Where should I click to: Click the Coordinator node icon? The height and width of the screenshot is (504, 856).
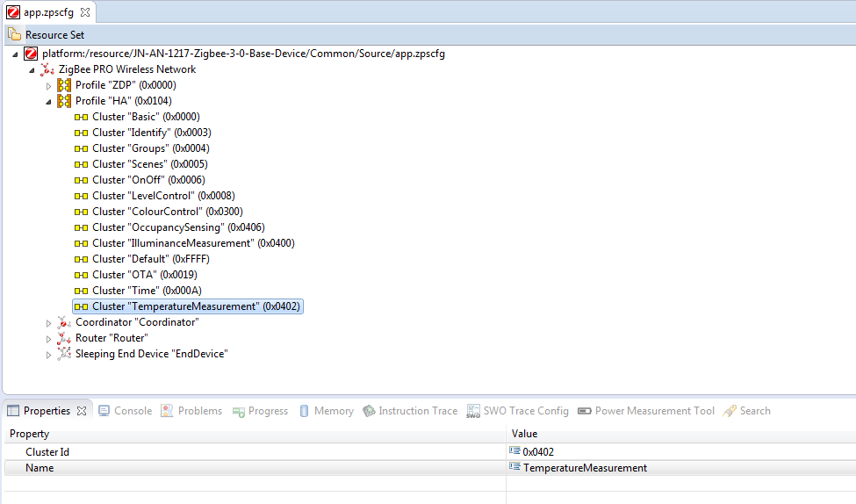coord(64,322)
